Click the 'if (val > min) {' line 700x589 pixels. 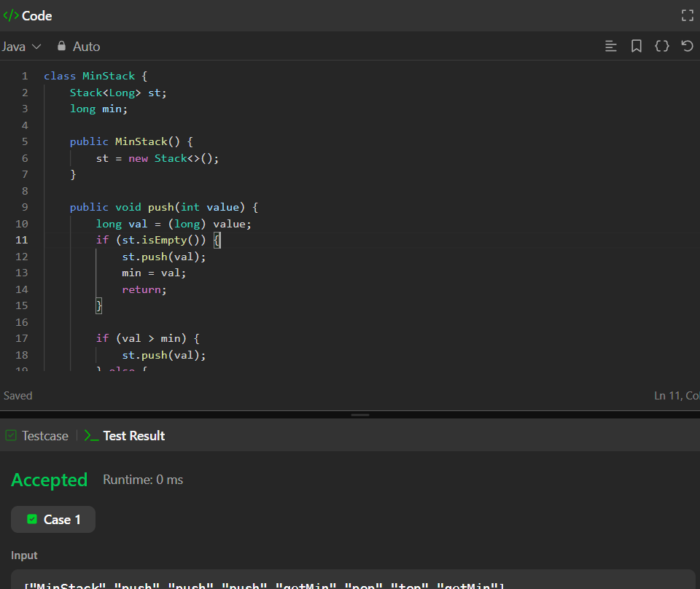pos(148,339)
